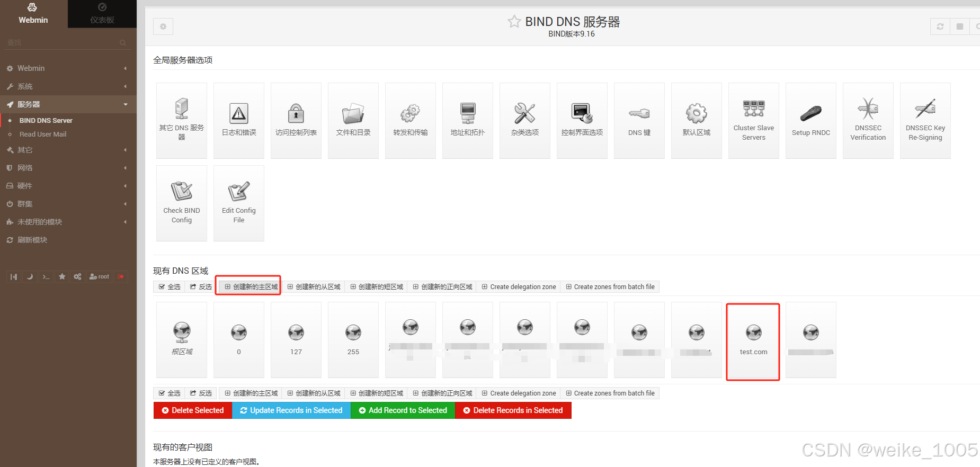Screen dimensions: 980x467
Task: Click the apply configuration refresh icon
Action: (x=940, y=26)
